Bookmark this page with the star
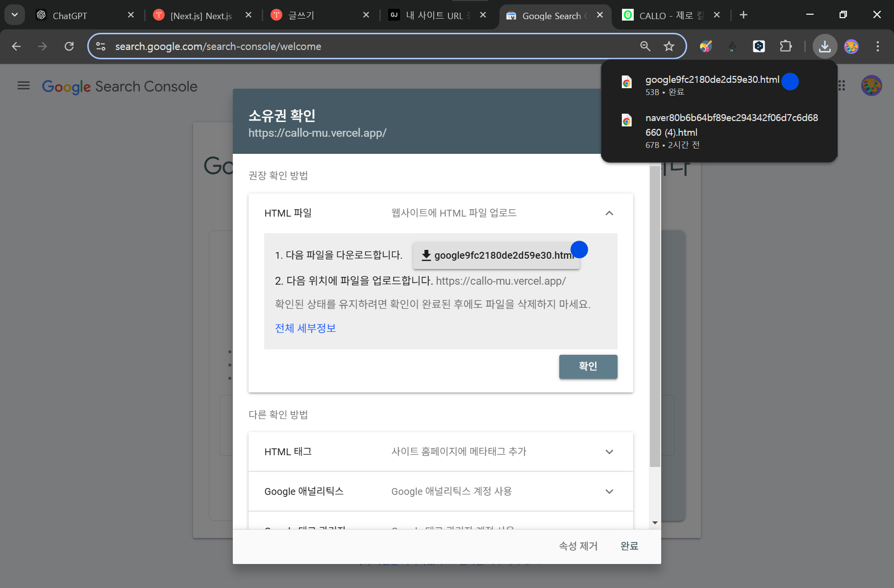This screenshot has width=894, height=588. (669, 47)
